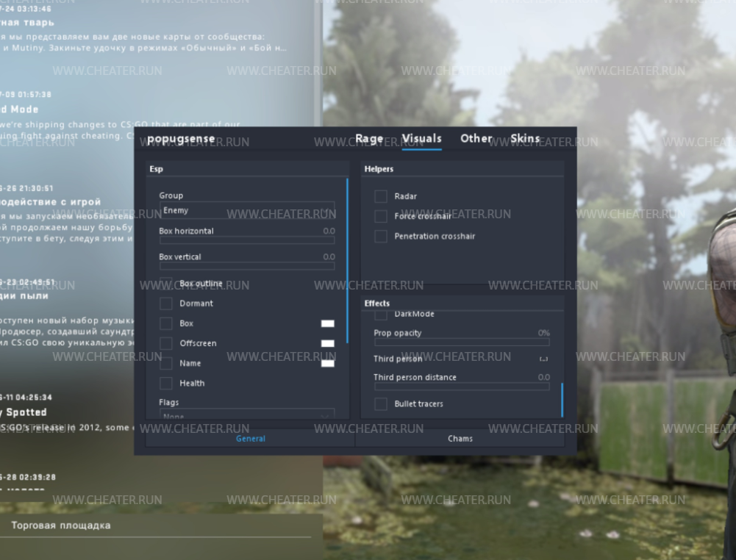Image resolution: width=736 pixels, height=560 pixels.
Task: Enable the Bullet tracers checkbox
Action: tap(381, 403)
